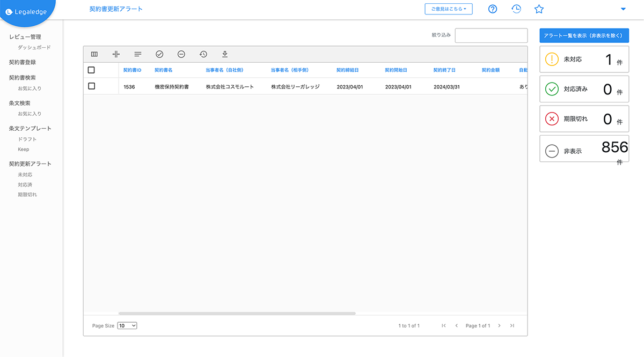Screen dimensions: 644x357
Task: Click the 非表示 856件 status card
Action: 584,148
